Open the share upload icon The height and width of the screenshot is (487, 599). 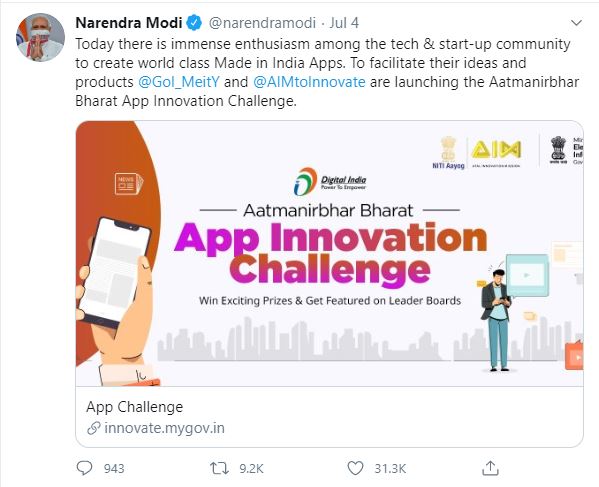(490, 468)
